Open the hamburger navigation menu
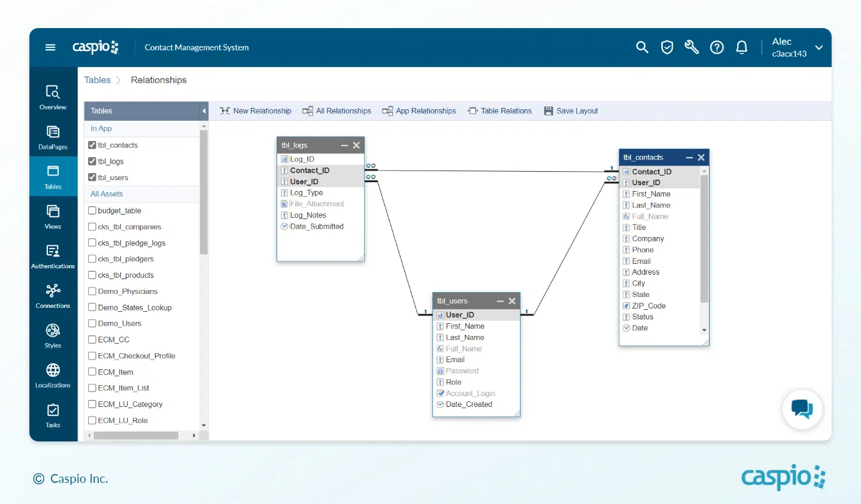Screen dimensions: 861x504 (50, 47)
